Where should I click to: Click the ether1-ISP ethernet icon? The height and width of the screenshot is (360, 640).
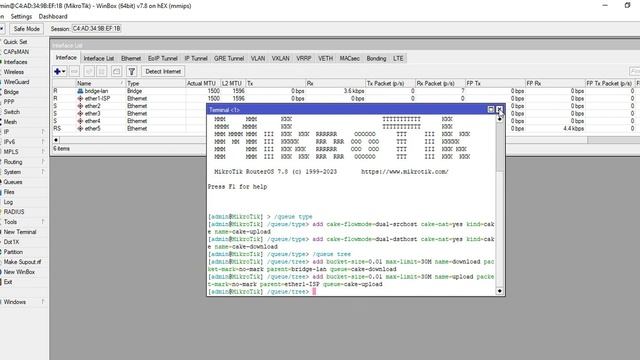tap(80, 98)
